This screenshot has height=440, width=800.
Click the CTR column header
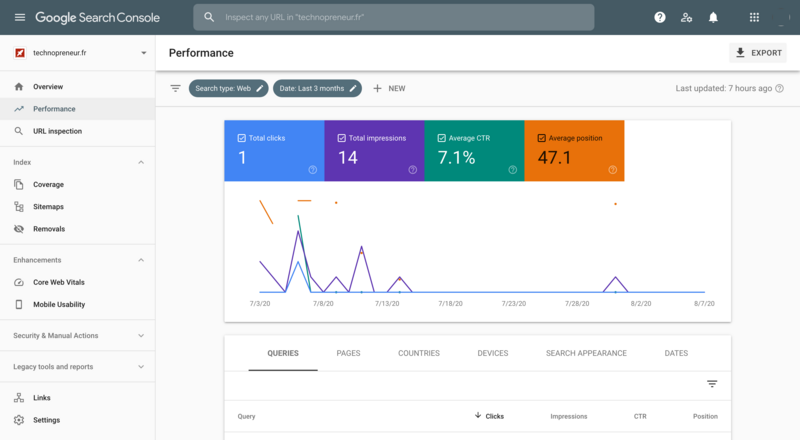pyautogui.click(x=640, y=417)
